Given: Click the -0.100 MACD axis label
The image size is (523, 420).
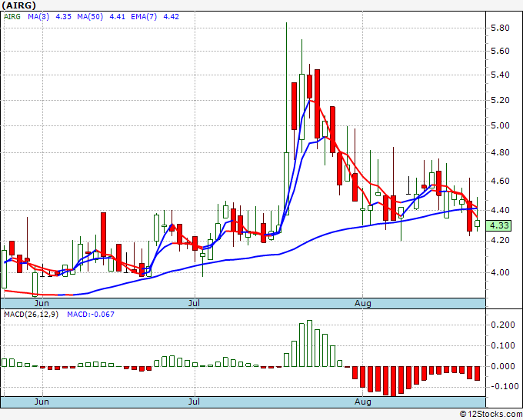Looking at the screenshot, I should [501, 386].
